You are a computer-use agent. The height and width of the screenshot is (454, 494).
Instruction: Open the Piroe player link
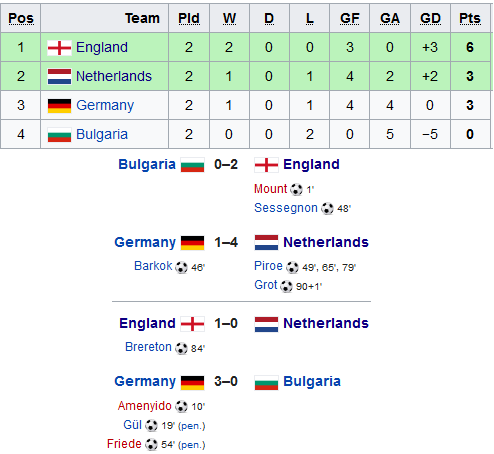point(268,266)
